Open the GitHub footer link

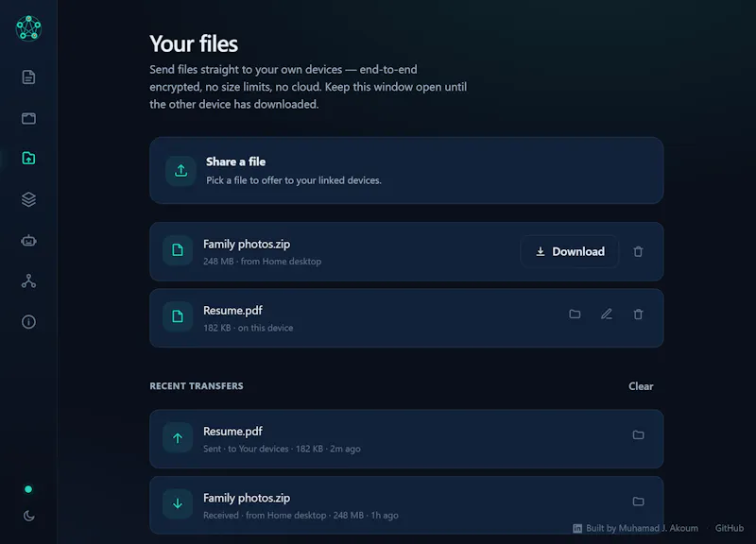click(729, 528)
